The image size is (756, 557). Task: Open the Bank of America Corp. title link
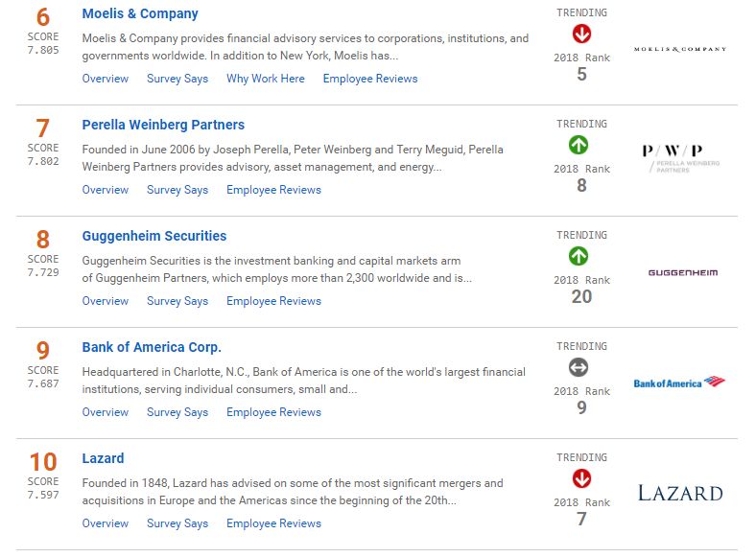click(152, 347)
